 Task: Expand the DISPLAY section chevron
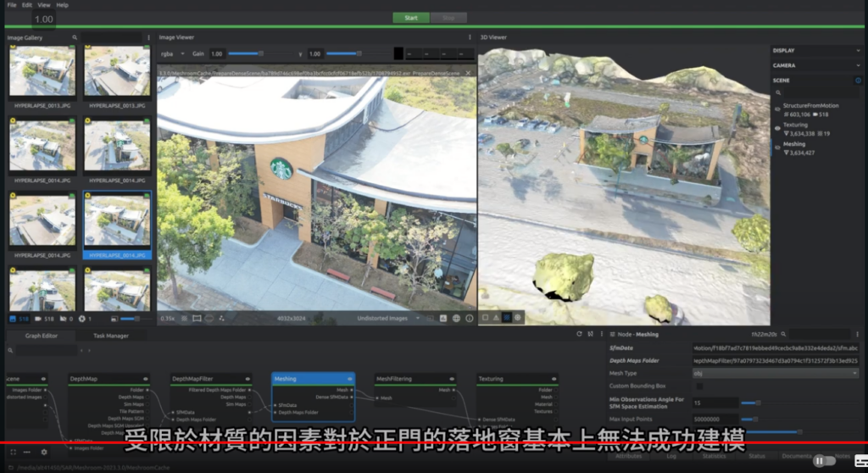click(x=858, y=50)
